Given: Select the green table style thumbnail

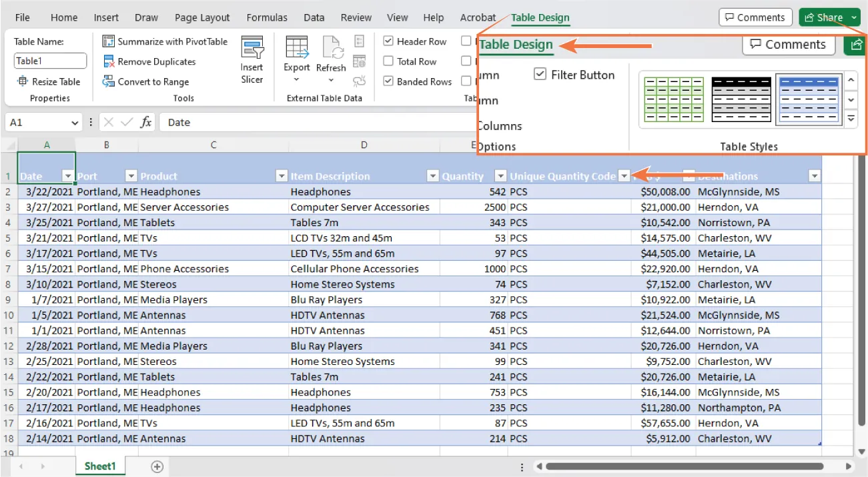Looking at the screenshot, I should pyautogui.click(x=673, y=100).
